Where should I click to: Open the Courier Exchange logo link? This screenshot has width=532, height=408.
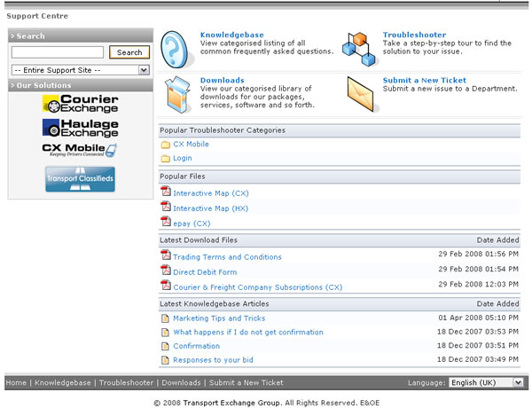tap(80, 105)
